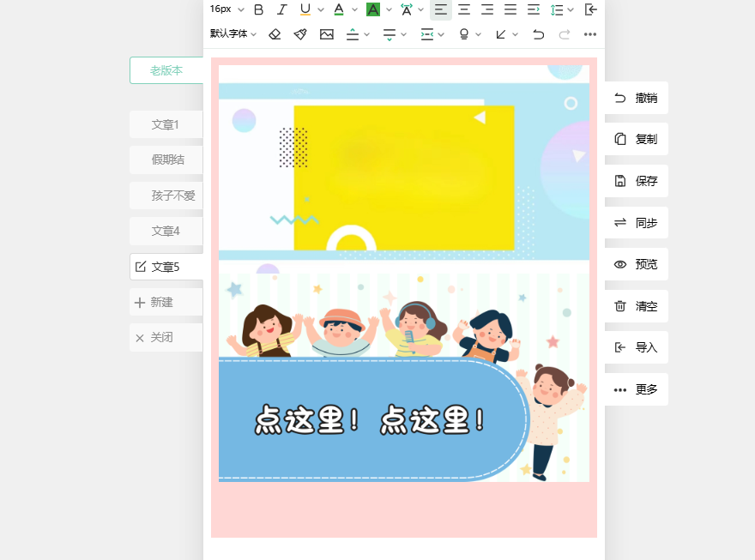
Task: Expand the letter spacing arrow
Action: [x=421, y=9]
